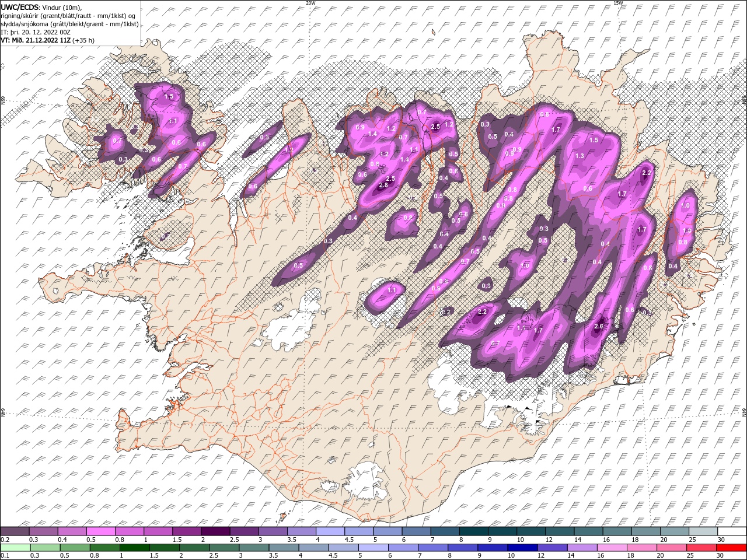Click the UWC/ECDS title in the header box
747x560 pixels.
20,7
